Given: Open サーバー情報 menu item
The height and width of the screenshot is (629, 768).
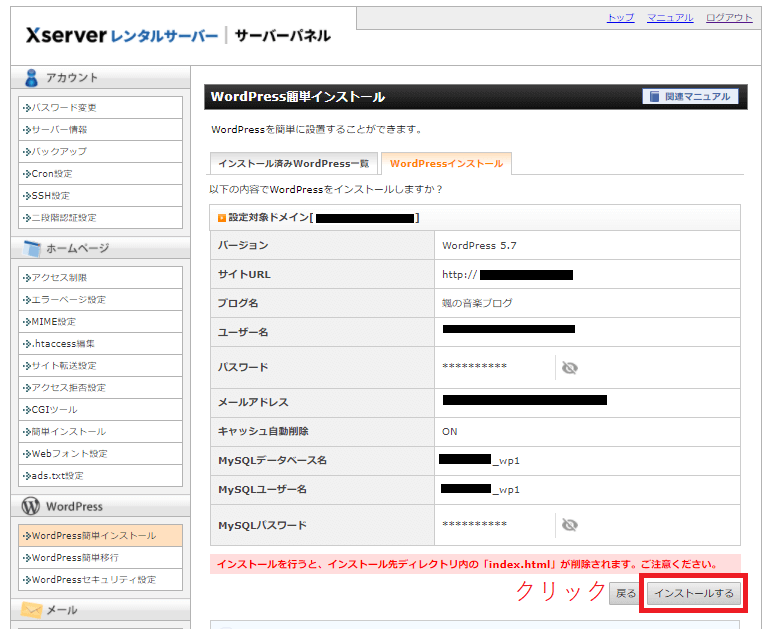Looking at the screenshot, I should [100, 130].
